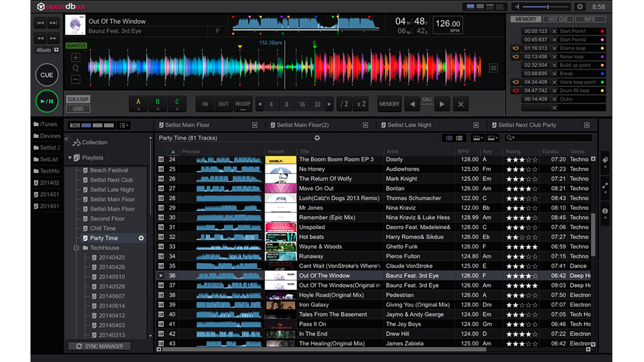Toggle loop for Noise loop cue
Screen dimensions: 644x362
[x=515, y=57]
